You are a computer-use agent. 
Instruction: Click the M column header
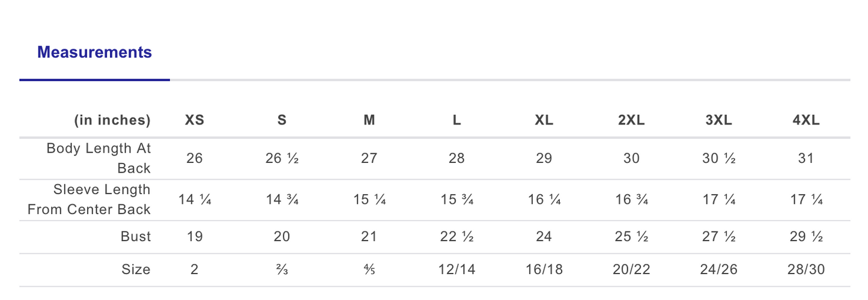(x=369, y=120)
